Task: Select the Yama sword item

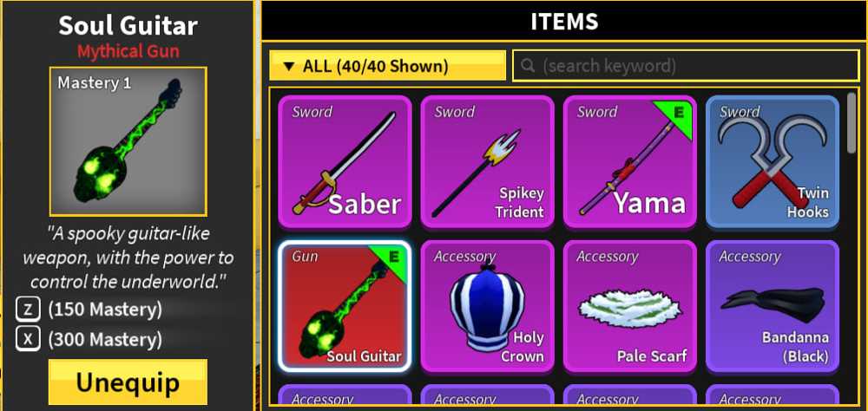Action: (x=630, y=161)
